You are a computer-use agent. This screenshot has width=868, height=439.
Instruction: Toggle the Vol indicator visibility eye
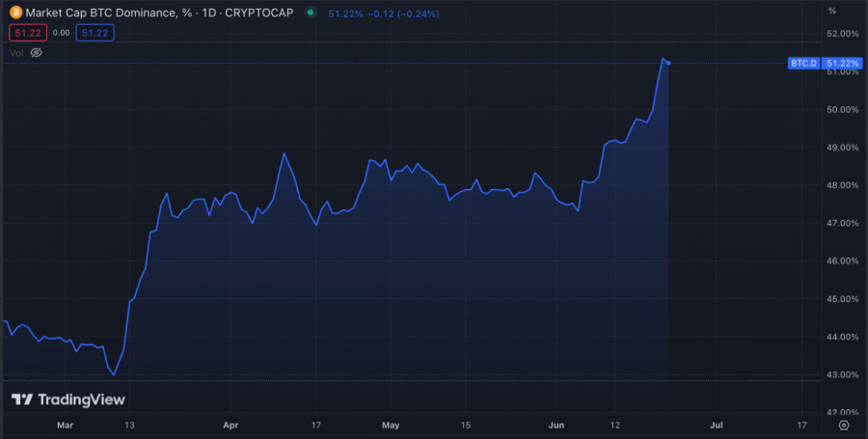(x=37, y=53)
